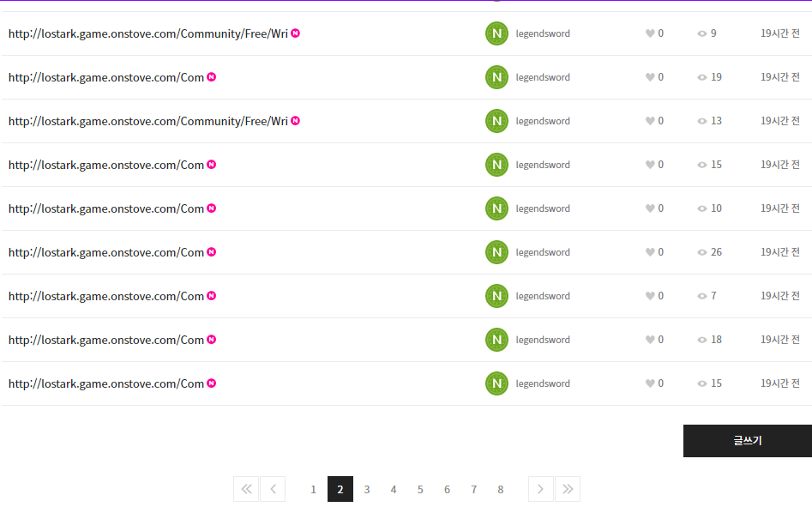This screenshot has width=812, height=507.
Task: Click the avatar icon on the 18-views post
Action: click(x=496, y=340)
